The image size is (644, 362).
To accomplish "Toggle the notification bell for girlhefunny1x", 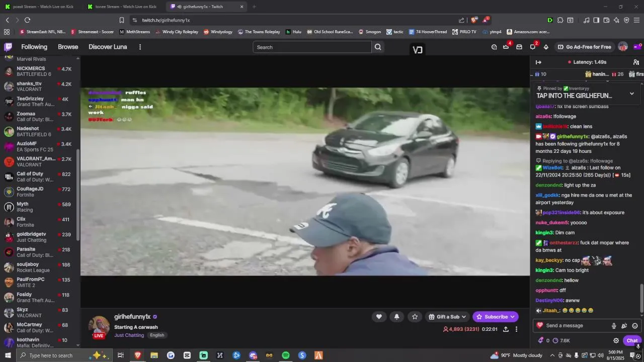I will coord(396,316).
